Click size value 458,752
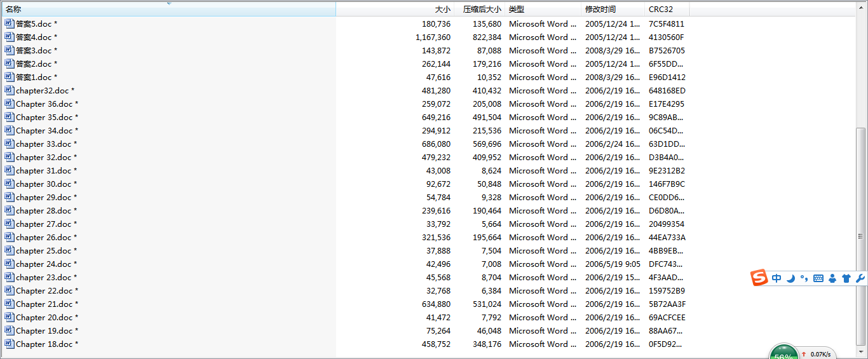This screenshot has height=359, width=868. pyautogui.click(x=436, y=344)
